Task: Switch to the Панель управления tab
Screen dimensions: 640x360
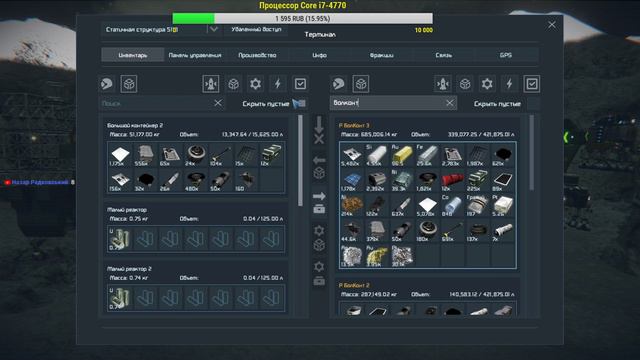Action: click(x=195, y=55)
